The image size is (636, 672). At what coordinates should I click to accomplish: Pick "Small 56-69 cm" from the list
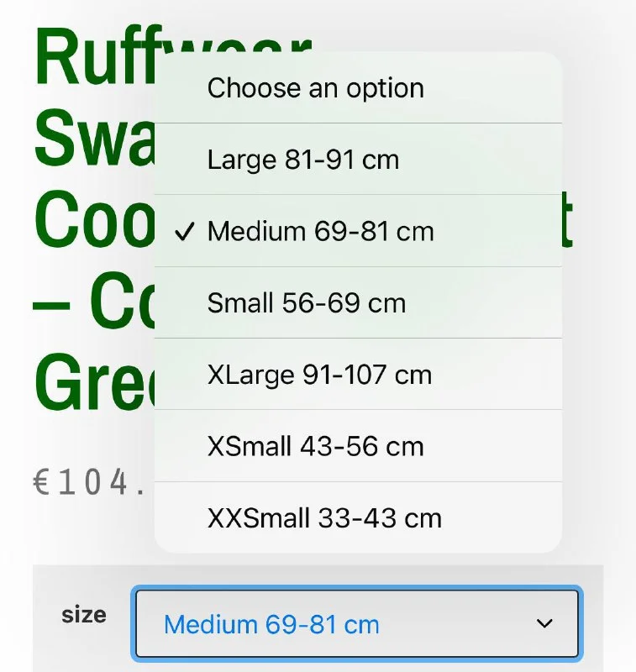306,303
